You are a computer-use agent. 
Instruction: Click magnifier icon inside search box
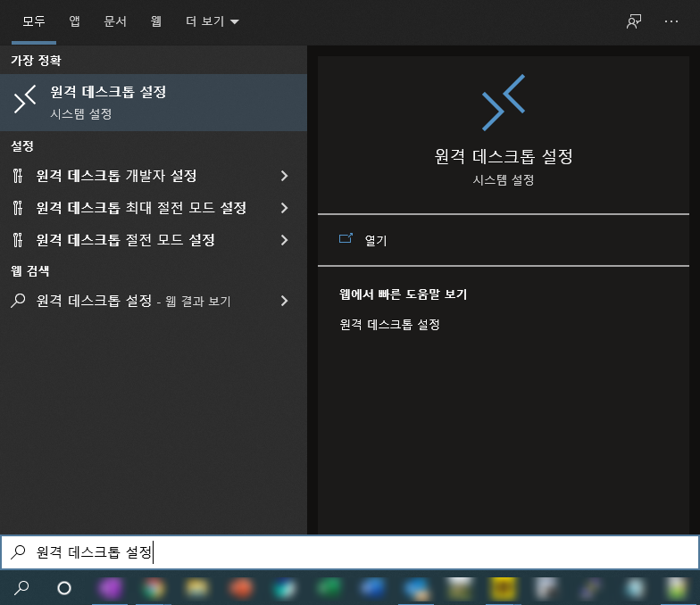(18, 551)
